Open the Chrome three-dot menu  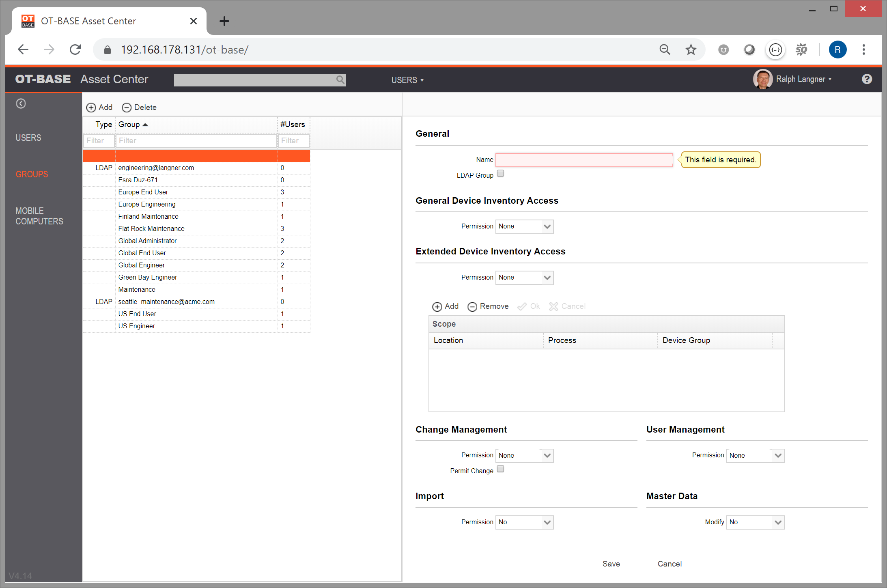point(864,50)
